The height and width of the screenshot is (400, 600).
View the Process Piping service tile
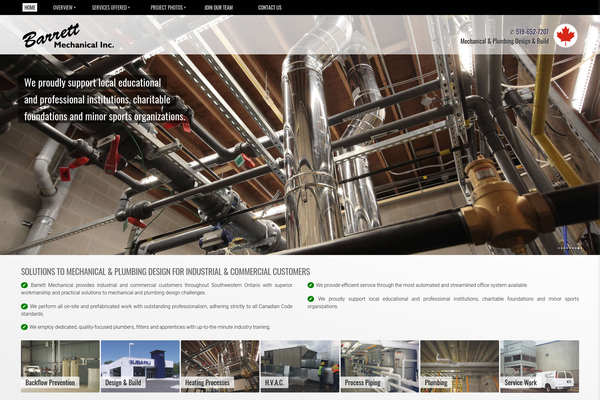pyautogui.click(x=380, y=366)
